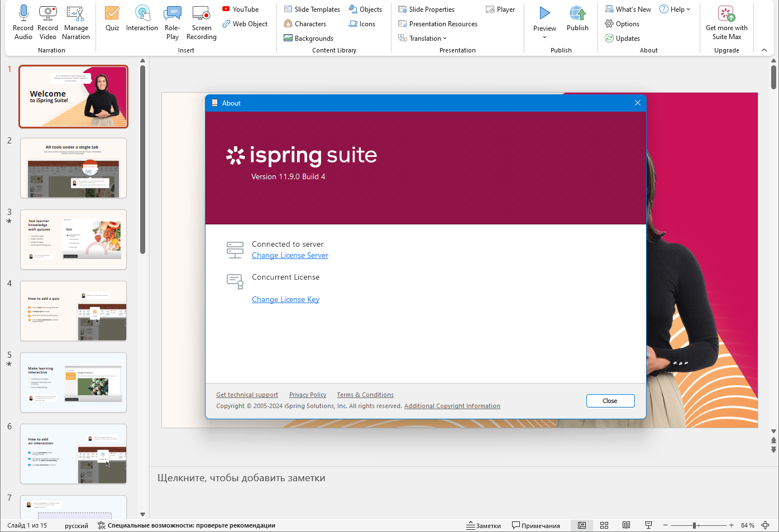This screenshot has height=532, width=779.
Task: Open Get technical support link
Action: pyautogui.click(x=247, y=395)
